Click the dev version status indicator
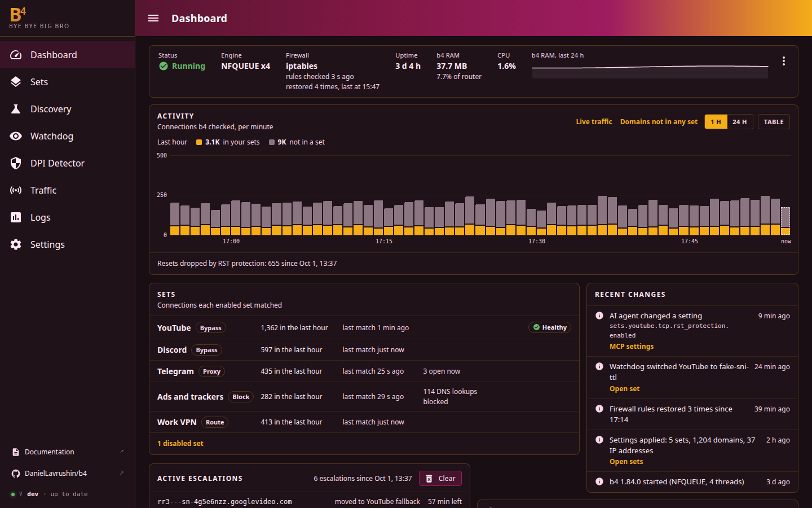 [x=49, y=494]
